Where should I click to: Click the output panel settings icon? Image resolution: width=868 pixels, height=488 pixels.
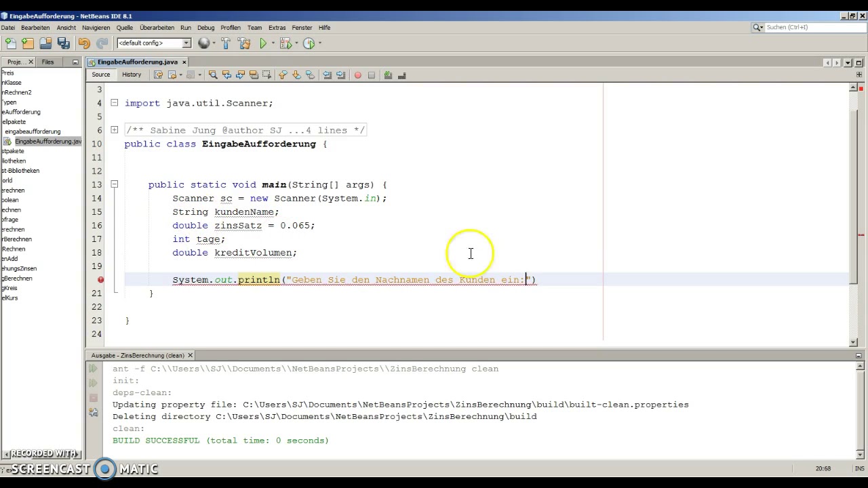pos(93,412)
